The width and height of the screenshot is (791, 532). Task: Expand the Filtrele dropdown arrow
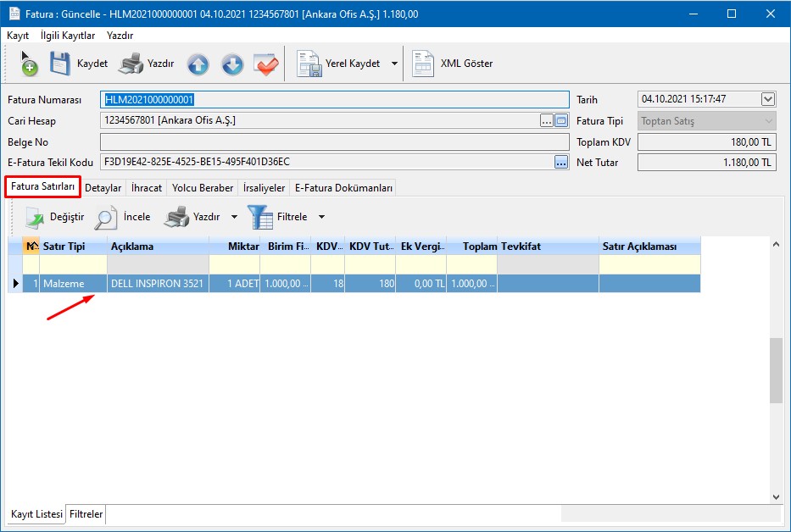(321, 218)
